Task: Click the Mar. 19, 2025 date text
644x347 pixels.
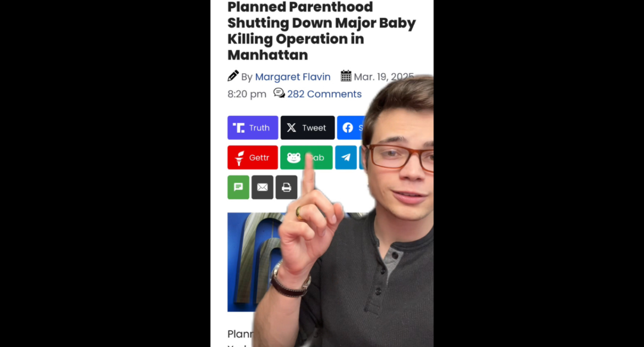Action: click(x=384, y=77)
